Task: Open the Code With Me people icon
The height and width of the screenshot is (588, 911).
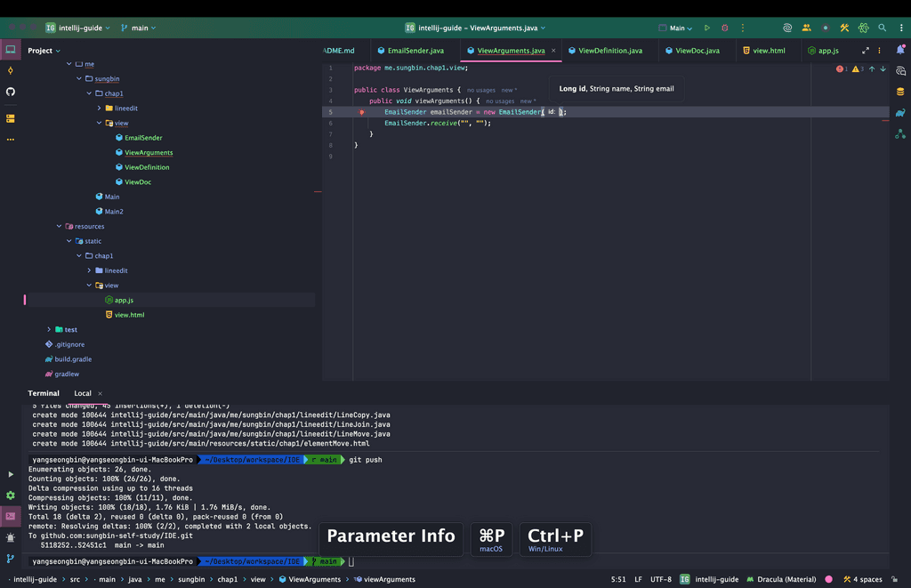Action: (x=806, y=28)
